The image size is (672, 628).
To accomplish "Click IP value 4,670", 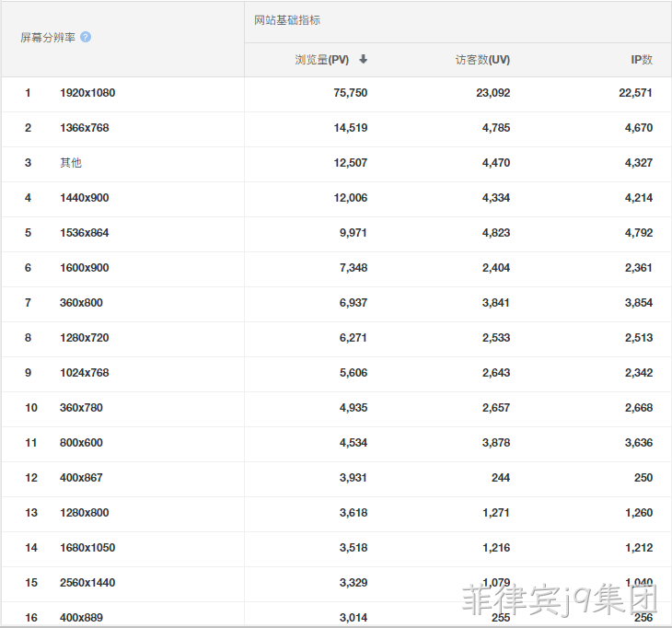I will click(639, 128).
